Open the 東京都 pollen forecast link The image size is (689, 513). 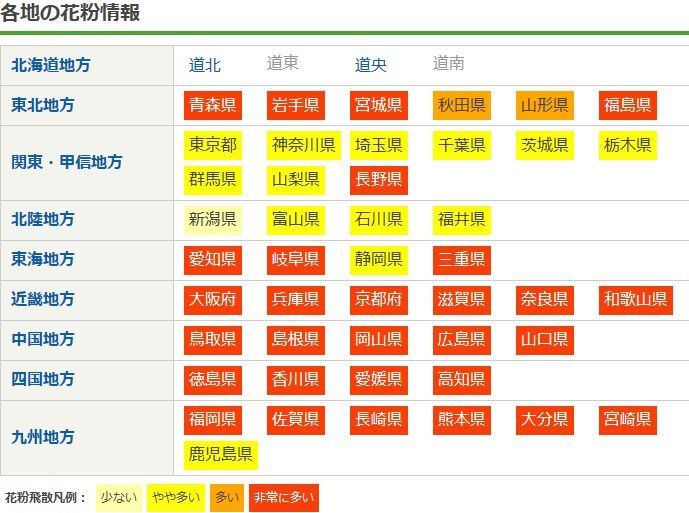click(x=213, y=145)
